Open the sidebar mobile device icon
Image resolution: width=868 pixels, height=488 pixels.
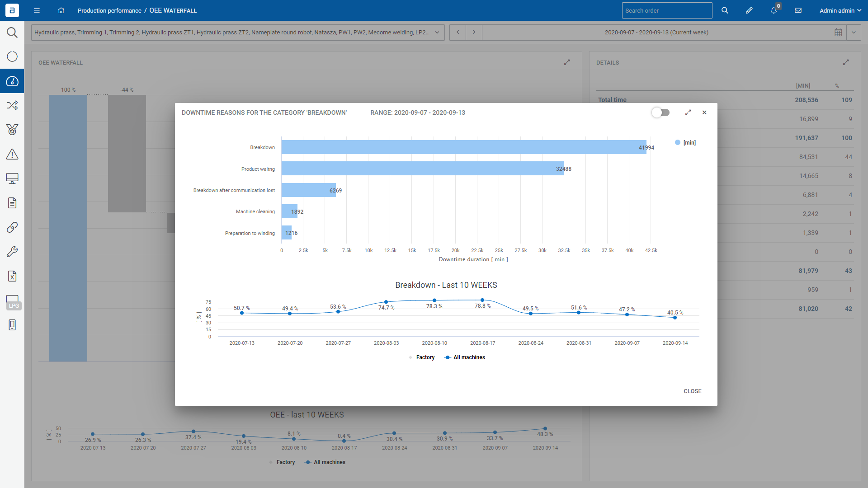[12, 325]
